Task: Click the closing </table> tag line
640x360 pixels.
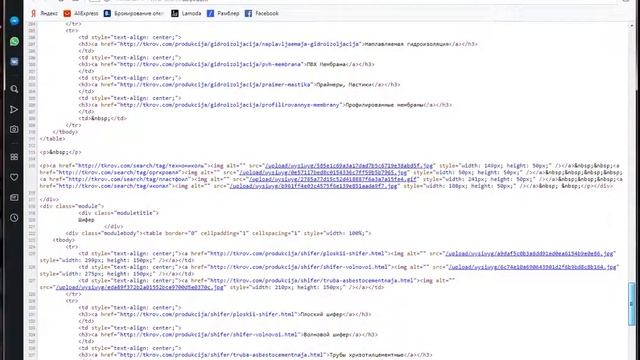Action: coord(52,139)
